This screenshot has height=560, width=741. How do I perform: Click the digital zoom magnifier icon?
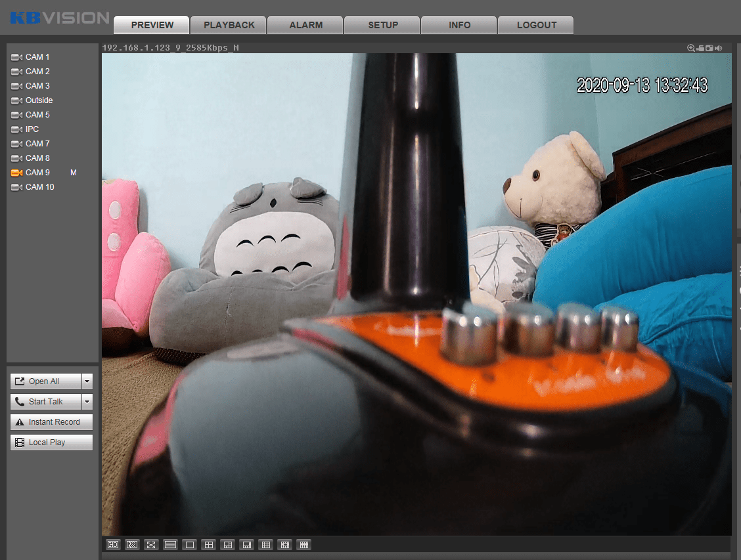coord(691,48)
